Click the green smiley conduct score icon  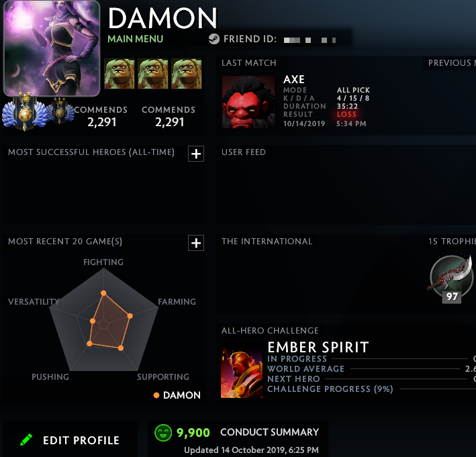(x=163, y=432)
